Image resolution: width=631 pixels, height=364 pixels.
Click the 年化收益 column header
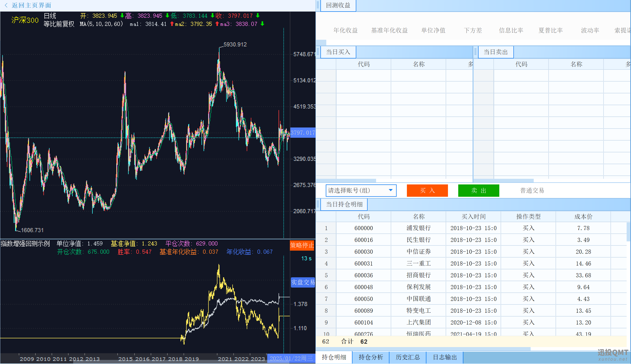tap(346, 31)
